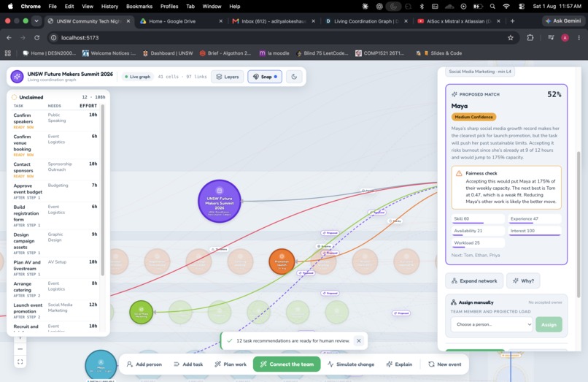Select the Approve event budget task
Image resolution: width=588 pixels, height=382 pixels.
55,191
